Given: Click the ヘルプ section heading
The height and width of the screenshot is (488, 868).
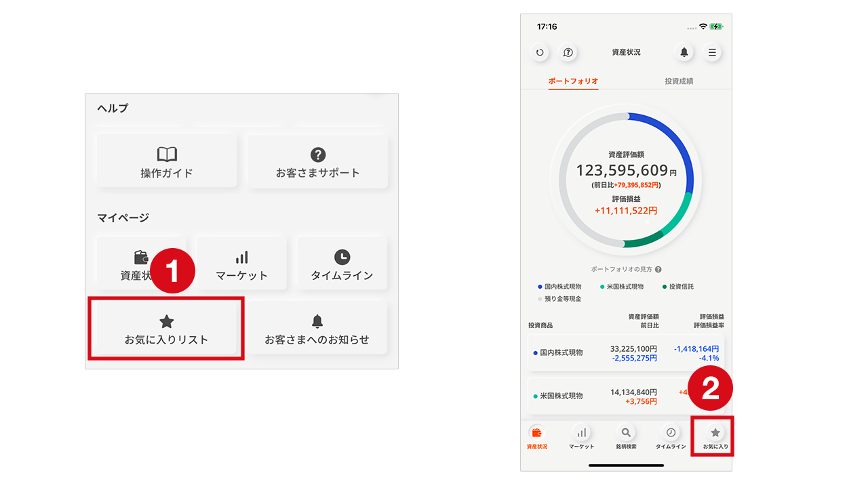Looking at the screenshot, I should 113,108.
